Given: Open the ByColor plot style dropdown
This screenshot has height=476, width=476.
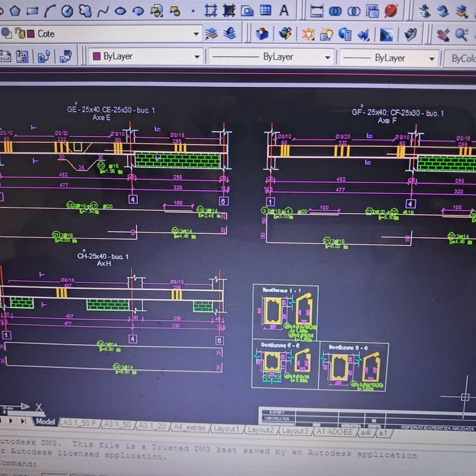Looking at the screenshot, I should click(460, 58).
